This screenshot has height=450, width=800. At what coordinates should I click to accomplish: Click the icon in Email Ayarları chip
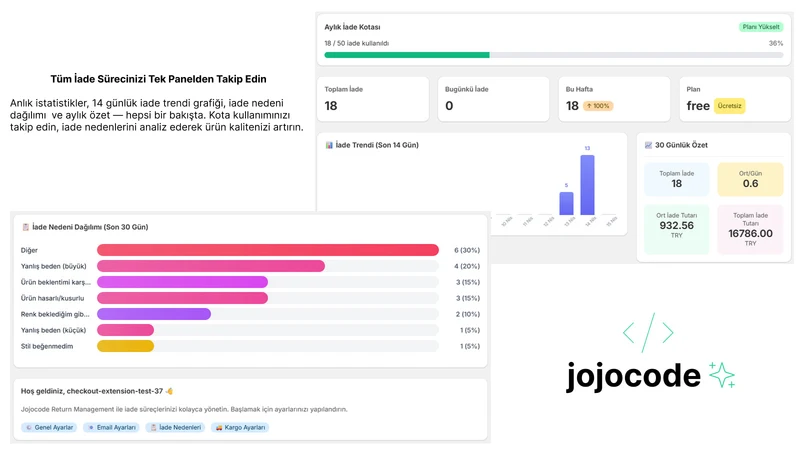pyautogui.click(x=91, y=428)
